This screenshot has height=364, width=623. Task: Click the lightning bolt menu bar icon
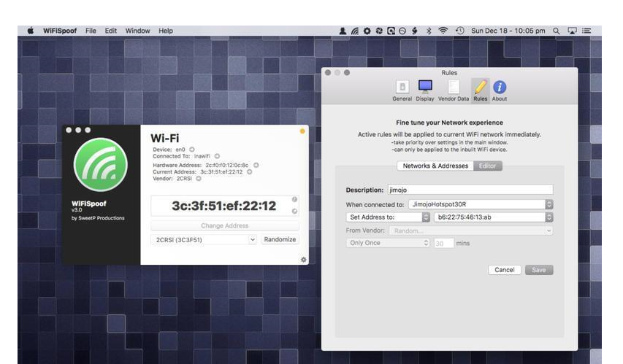(x=415, y=31)
